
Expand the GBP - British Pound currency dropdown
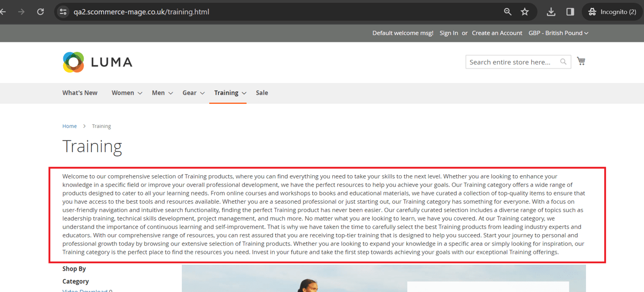pos(558,33)
